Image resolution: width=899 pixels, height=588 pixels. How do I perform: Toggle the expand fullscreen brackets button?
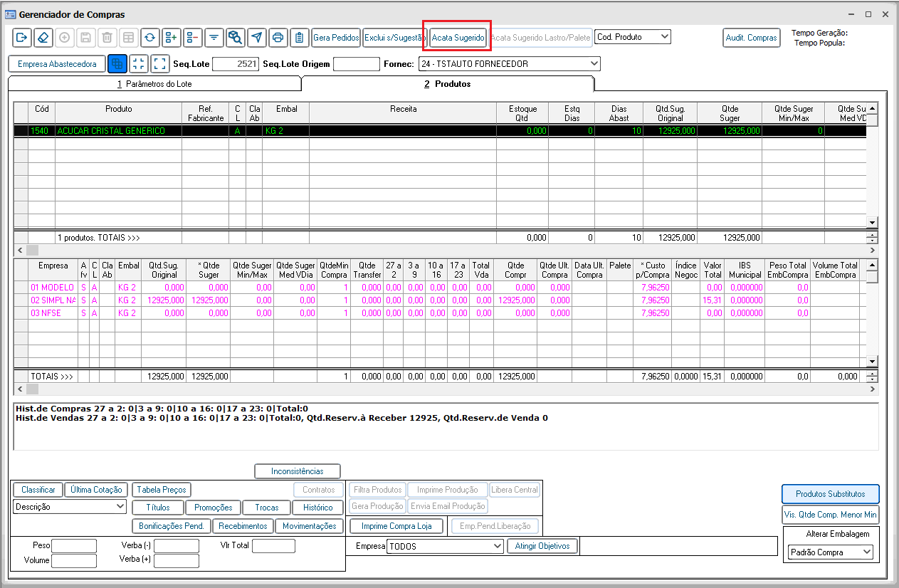pos(160,63)
